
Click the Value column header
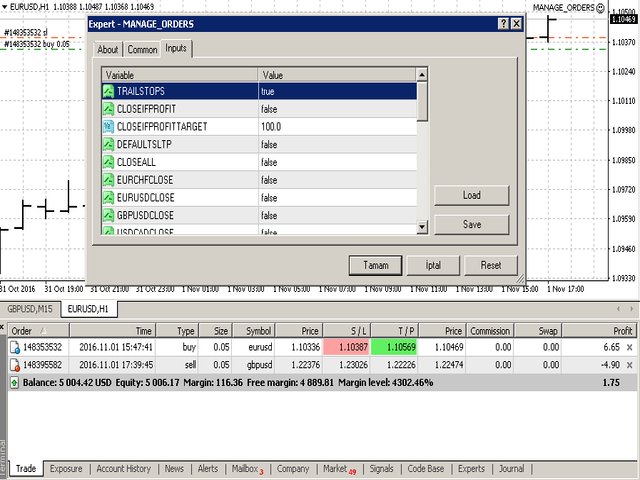tap(337, 75)
